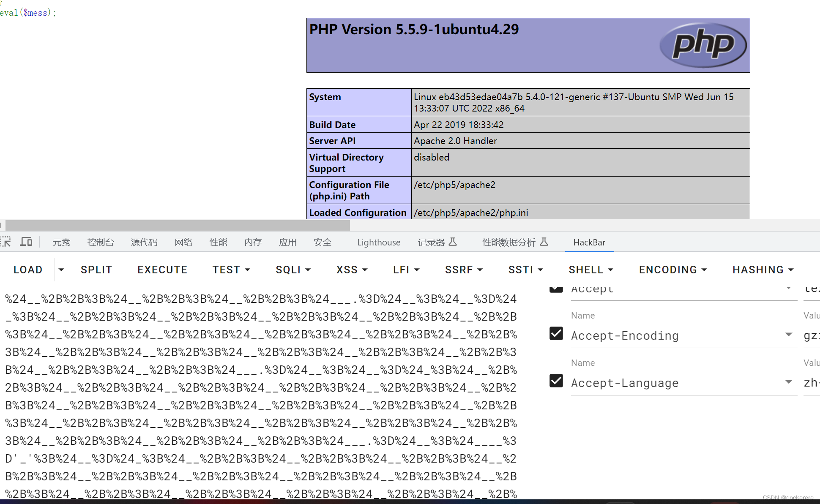
Task: Uncheck the Accept-Language header checkbox
Action: coord(556,381)
